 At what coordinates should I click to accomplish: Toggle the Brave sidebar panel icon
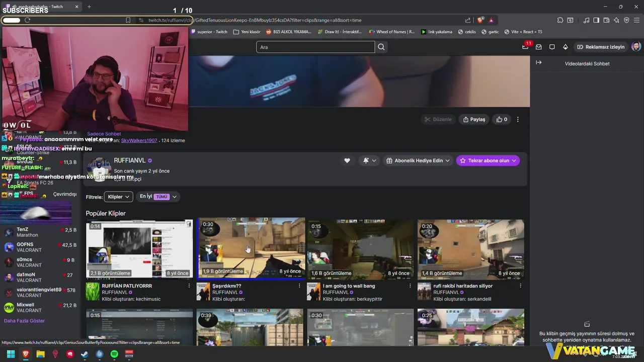(596, 20)
